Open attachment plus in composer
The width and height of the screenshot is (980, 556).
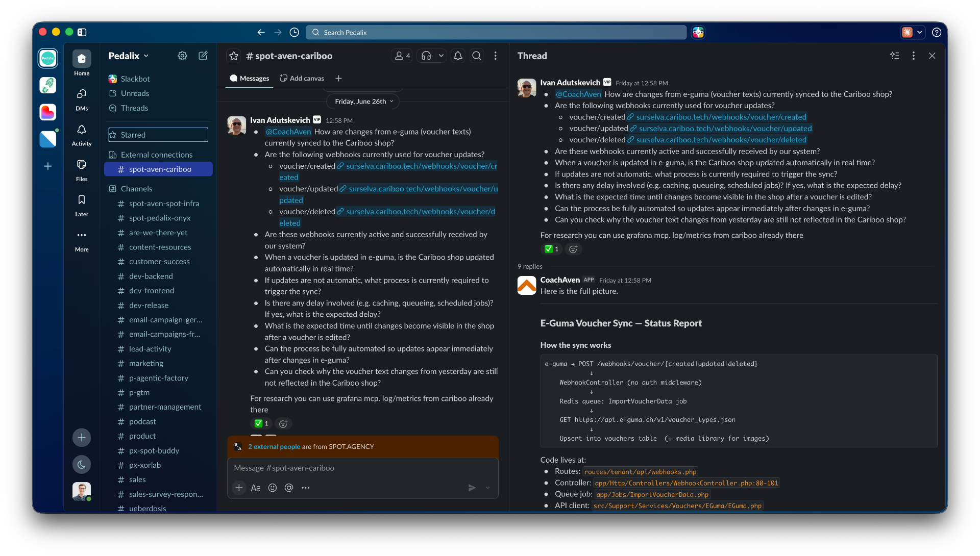(239, 488)
